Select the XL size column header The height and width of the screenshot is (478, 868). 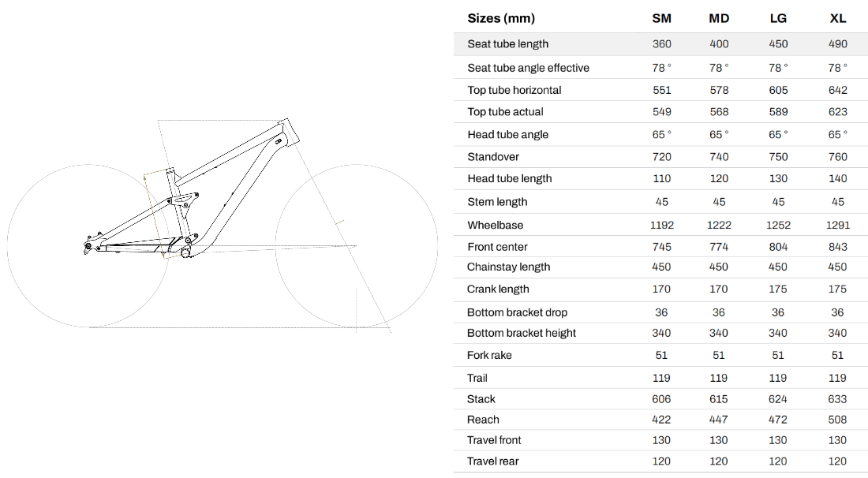pyautogui.click(x=837, y=18)
